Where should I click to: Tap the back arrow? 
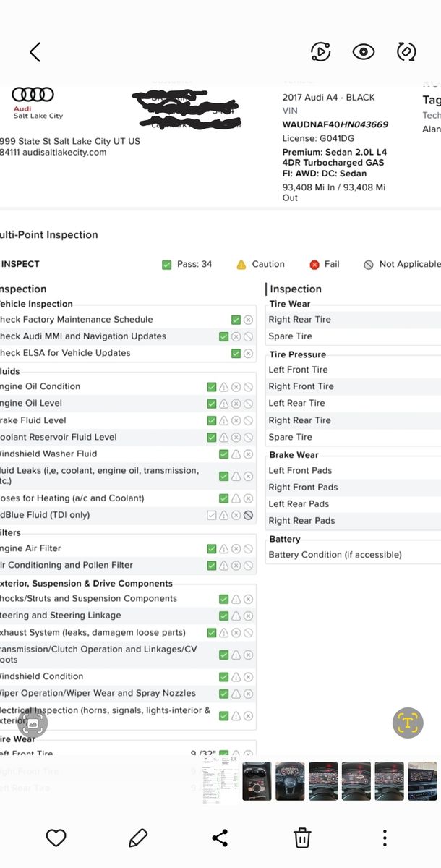(x=35, y=51)
